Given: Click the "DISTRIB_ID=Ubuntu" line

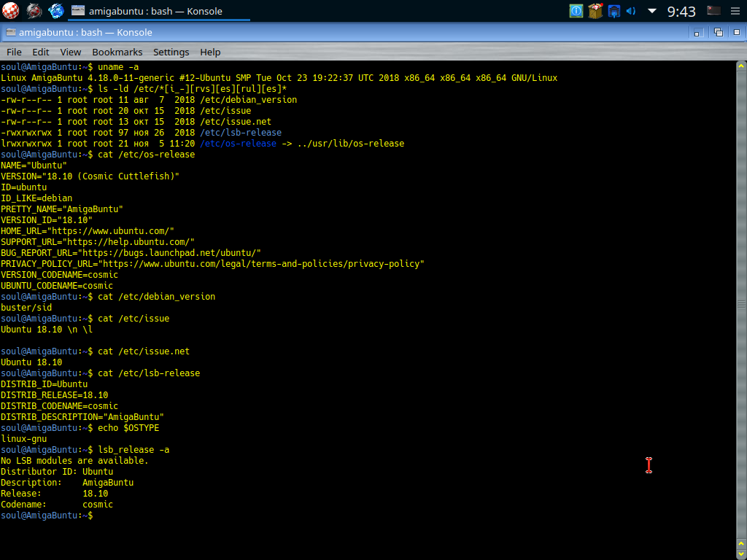Looking at the screenshot, I should tap(44, 385).
